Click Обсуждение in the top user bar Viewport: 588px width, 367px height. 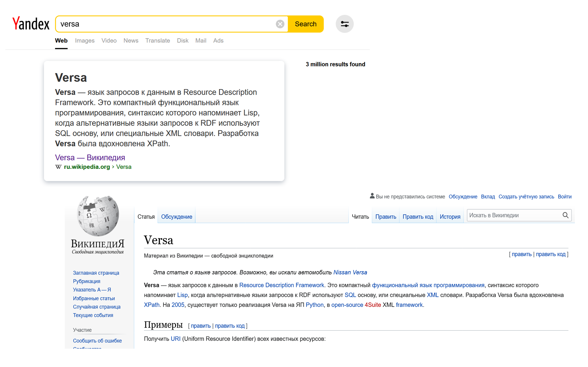[x=463, y=196]
